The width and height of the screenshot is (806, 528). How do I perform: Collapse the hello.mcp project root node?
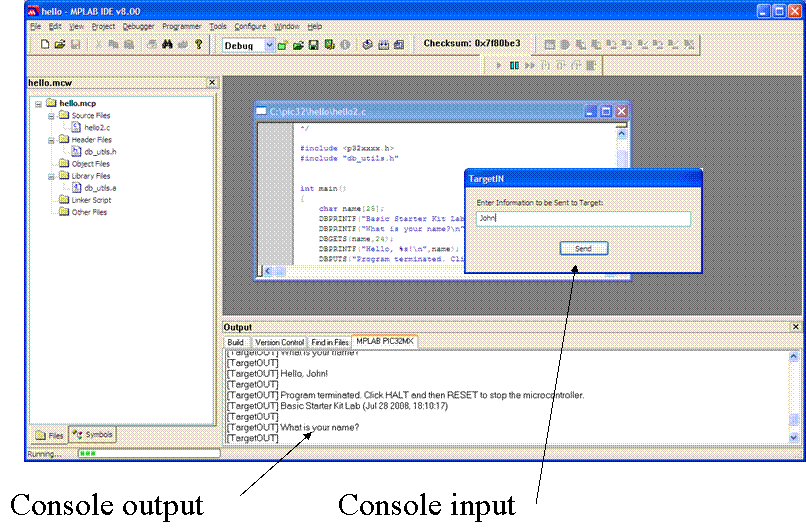pos(39,103)
